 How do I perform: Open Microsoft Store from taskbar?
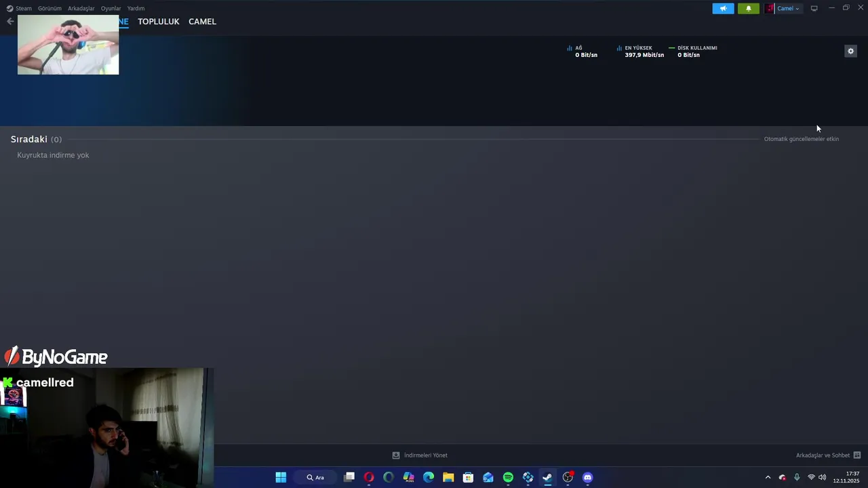coord(468,477)
